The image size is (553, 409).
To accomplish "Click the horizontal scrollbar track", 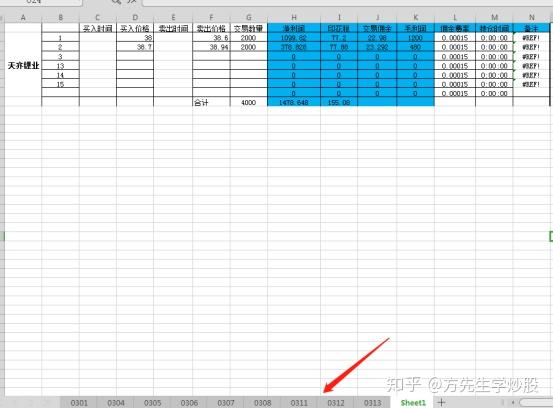I will (x=536, y=402).
